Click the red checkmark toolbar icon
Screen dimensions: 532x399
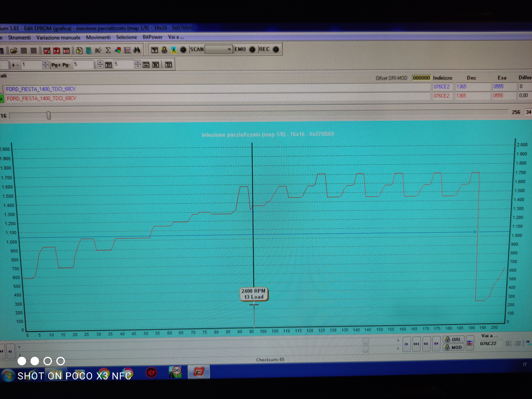pos(47,50)
